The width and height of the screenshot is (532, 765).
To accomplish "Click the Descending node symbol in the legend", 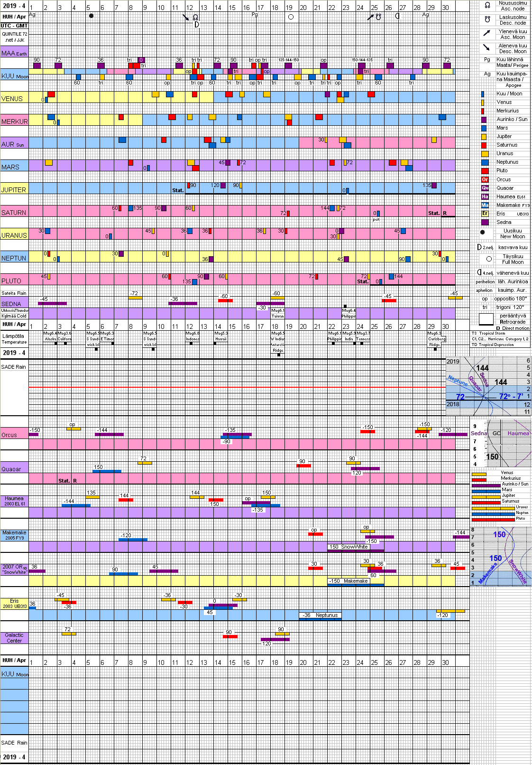I will pos(487,20).
